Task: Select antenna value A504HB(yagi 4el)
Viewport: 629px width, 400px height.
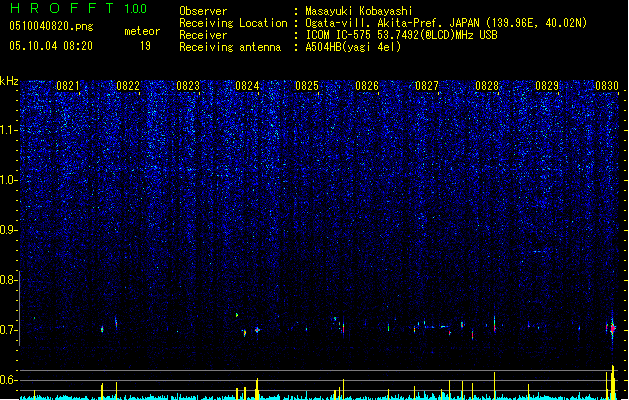Action: click(x=353, y=47)
